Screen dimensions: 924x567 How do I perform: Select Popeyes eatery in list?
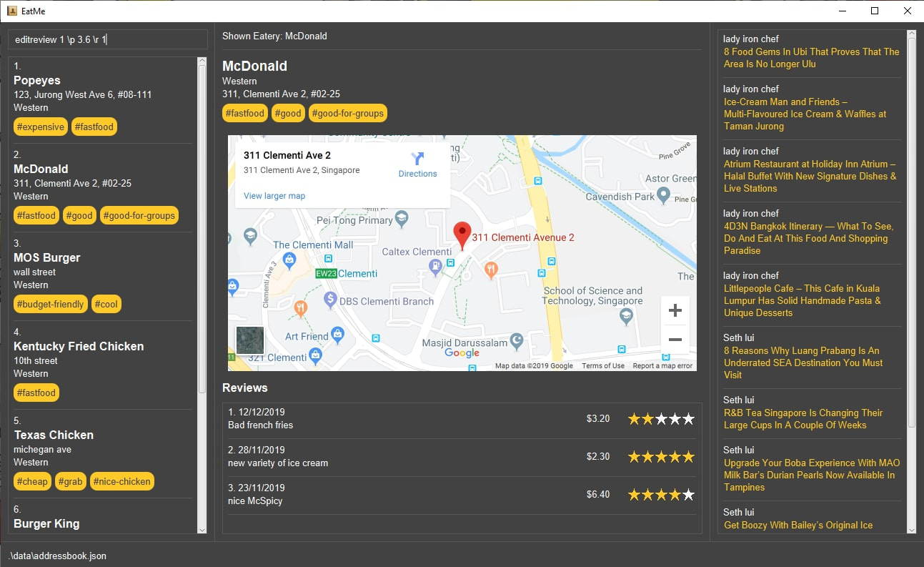pyautogui.click(x=103, y=99)
